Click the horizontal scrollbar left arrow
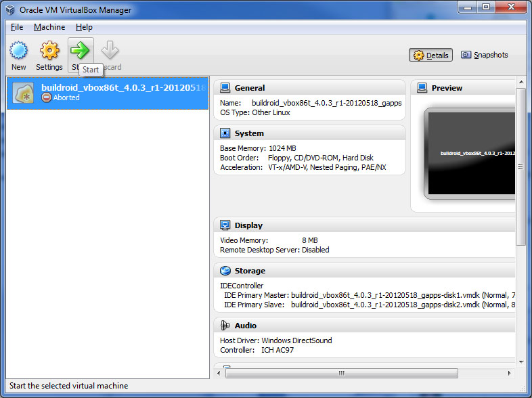This screenshot has width=532, height=398. tap(219, 373)
